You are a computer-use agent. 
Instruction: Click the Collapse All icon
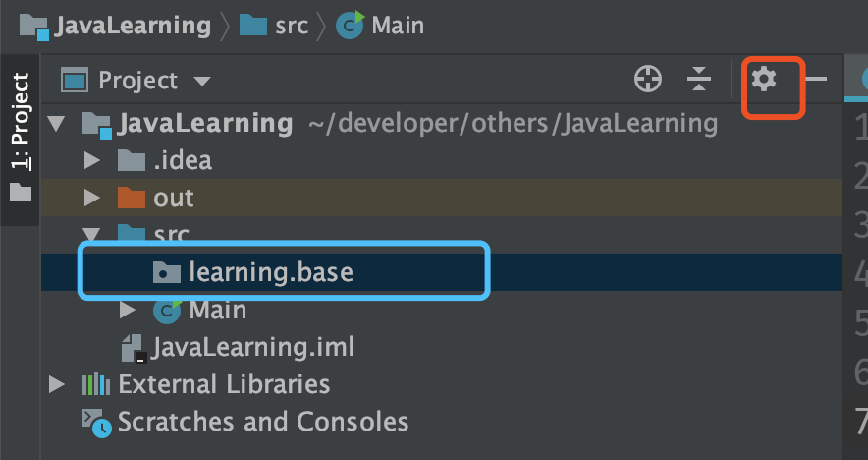pos(699,80)
